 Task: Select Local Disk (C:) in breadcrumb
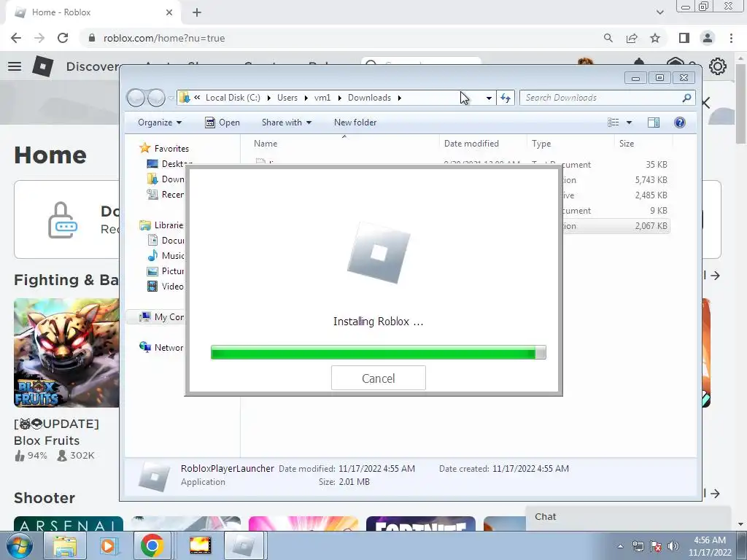(233, 98)
